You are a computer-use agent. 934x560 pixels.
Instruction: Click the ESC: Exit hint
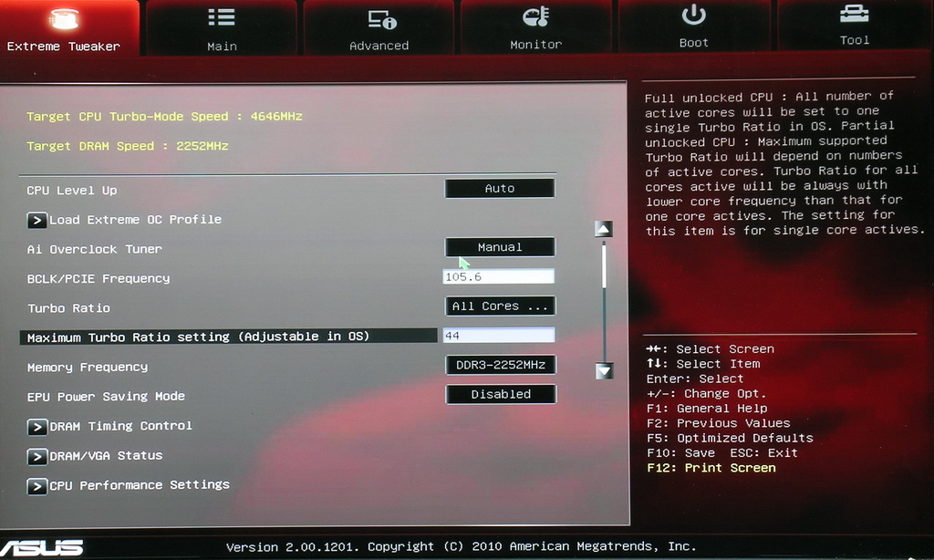(763, 452)
